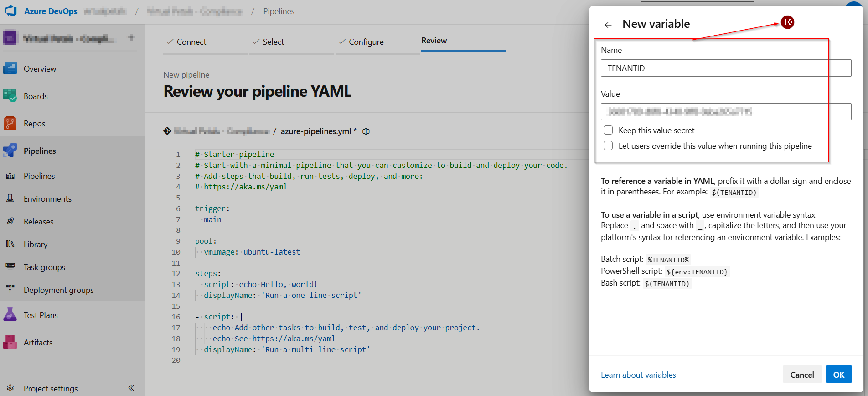Click the 'steps:' line in editor
This screenshot has height=396, width=868.
pyautogui.click(x=208, y=273)
